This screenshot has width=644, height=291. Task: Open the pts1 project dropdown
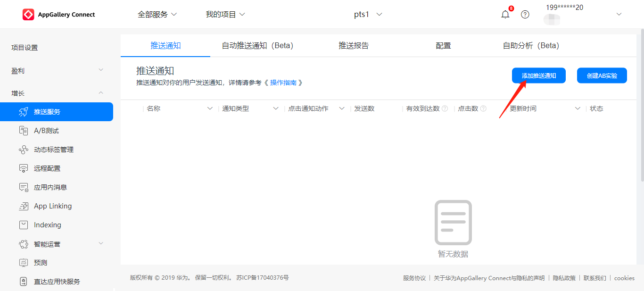pos(368,15)
